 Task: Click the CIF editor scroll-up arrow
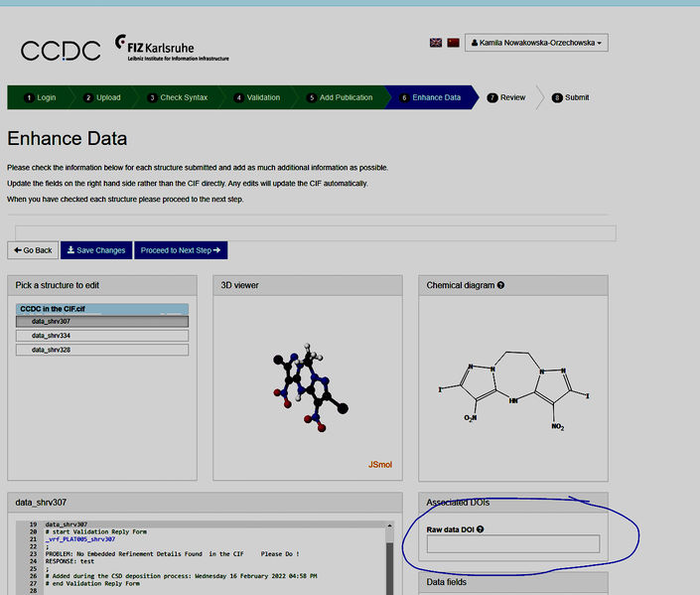click(x=390, y=525)
